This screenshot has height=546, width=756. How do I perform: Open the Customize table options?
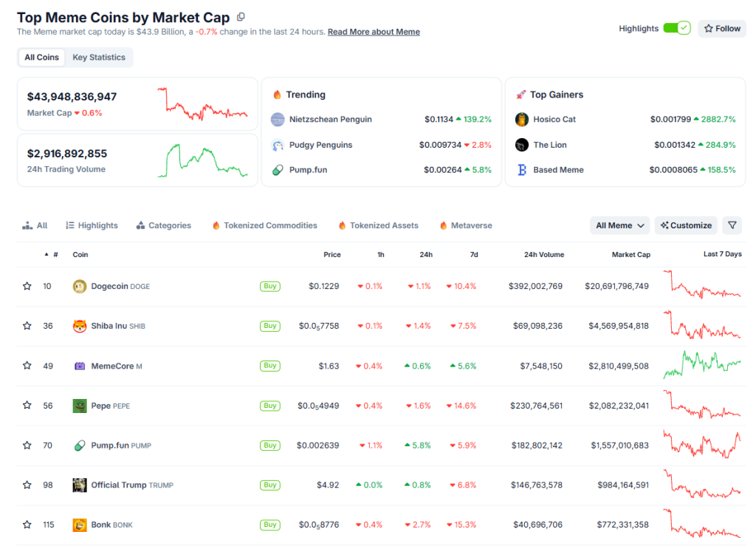click(687, 225)
